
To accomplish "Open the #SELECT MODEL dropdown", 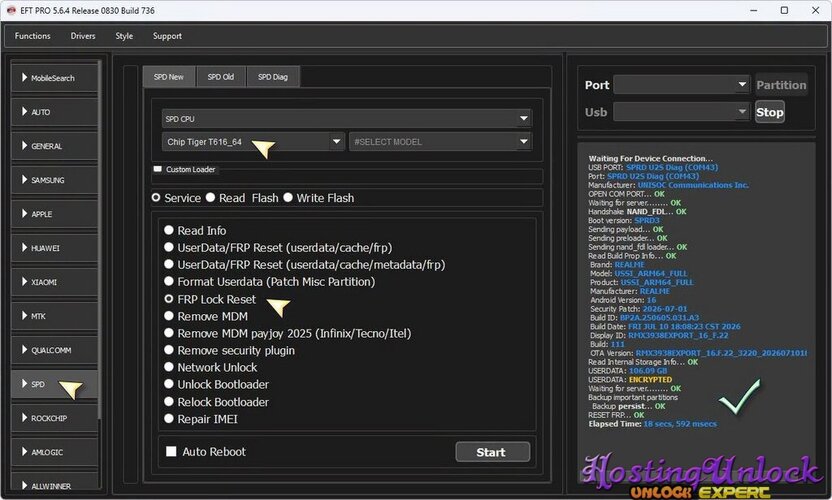I will tap(440, 142).
